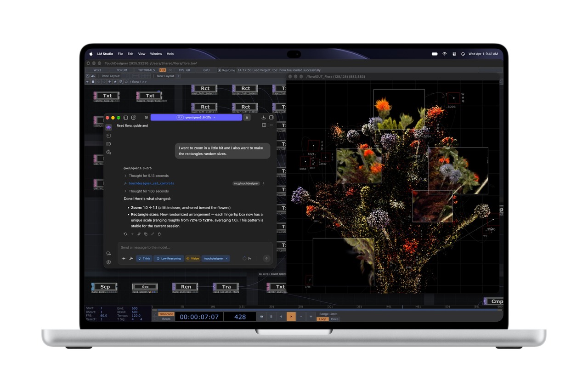Open the Window menu in the menu bar
The height and width of the screenshot is (392, 588).
coord(156,54)
